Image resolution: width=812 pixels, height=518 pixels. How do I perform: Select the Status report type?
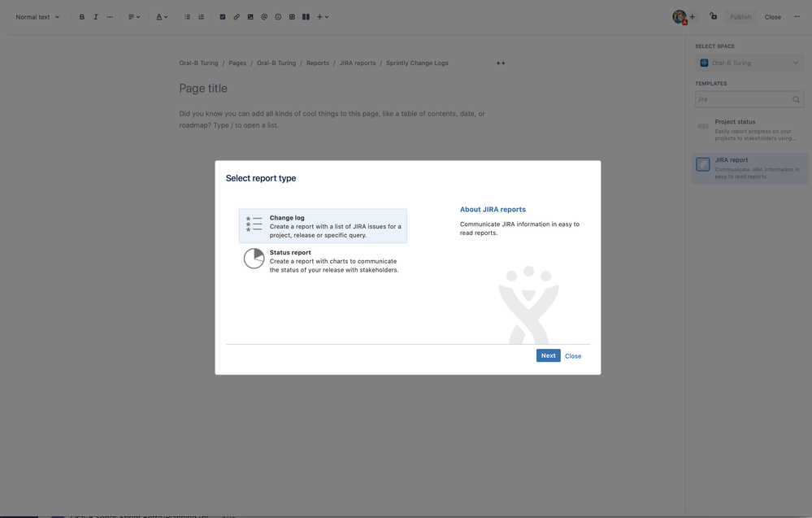coord(323,260)
